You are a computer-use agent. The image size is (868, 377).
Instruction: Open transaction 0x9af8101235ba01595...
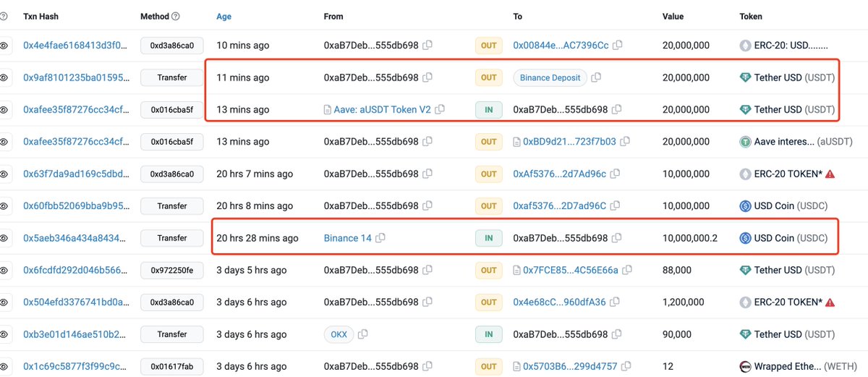pyautogui.click(x=76, y=77)
